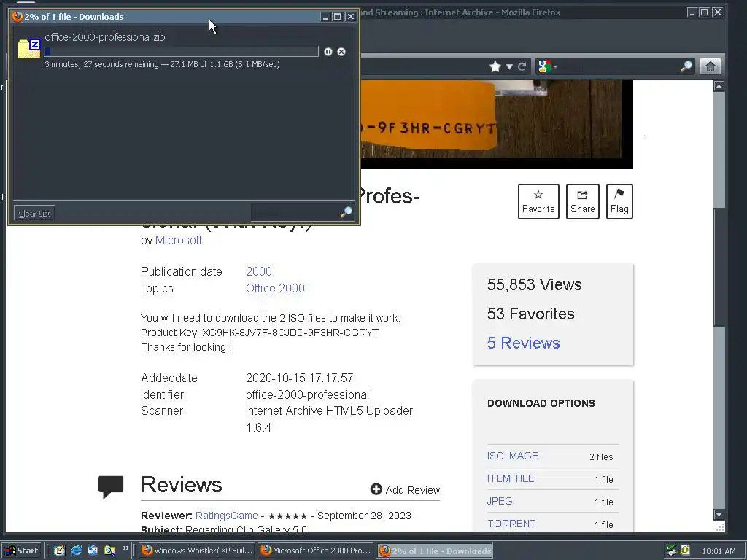Open the Office 2000 topic link
This screenshot has width=747, height=560.
(275, 288)
